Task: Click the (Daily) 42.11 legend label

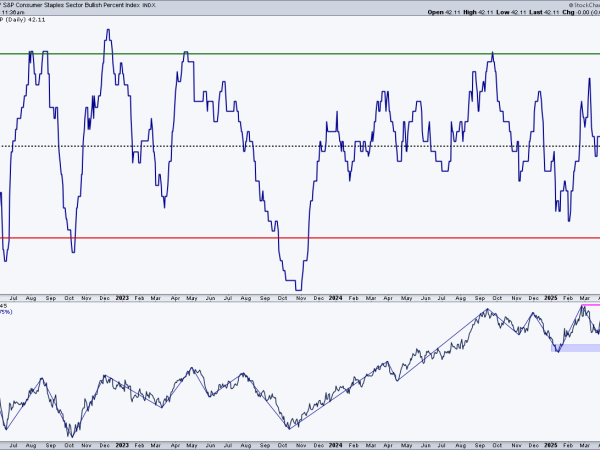Action: coord(23,20)
